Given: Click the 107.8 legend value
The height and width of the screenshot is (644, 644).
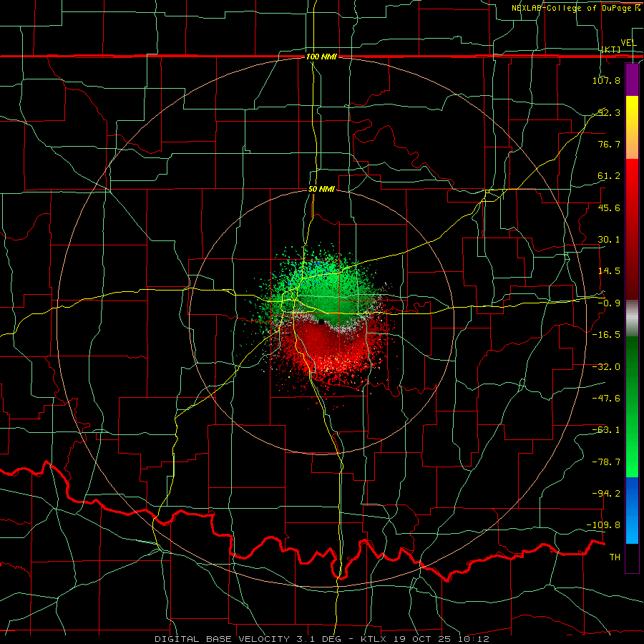Looking at the screenshot, I should tap(606, 80).
